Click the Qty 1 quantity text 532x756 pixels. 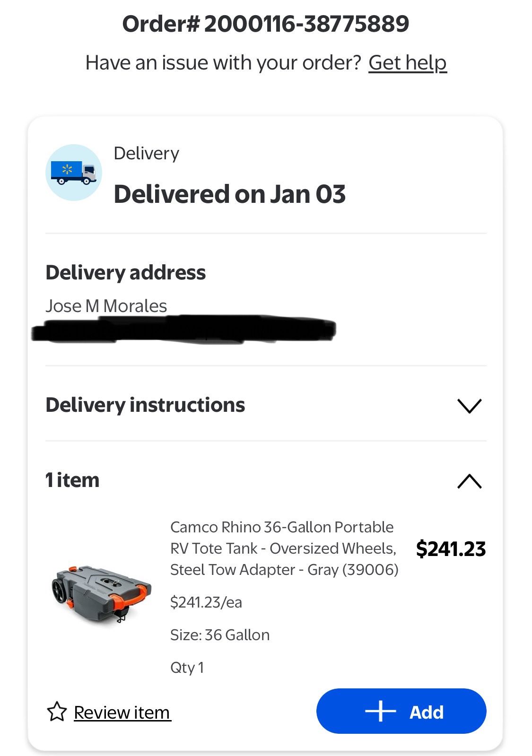[187, 667]
